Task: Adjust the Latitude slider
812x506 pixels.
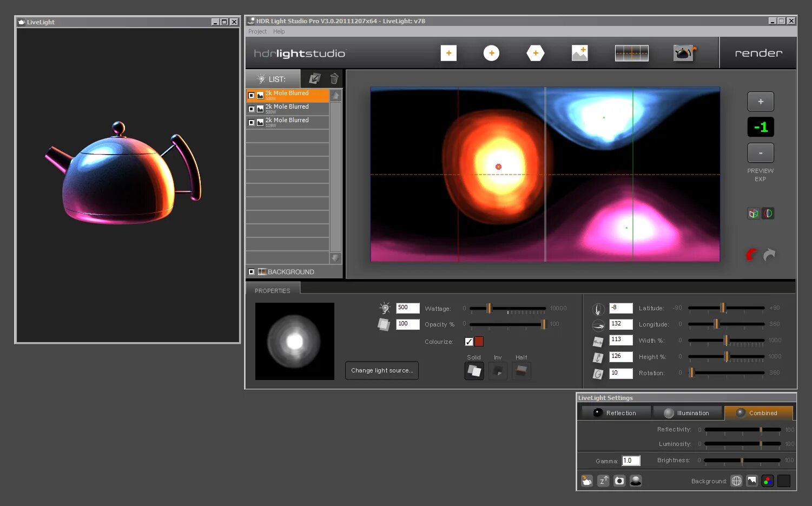Action: pyautogui.click(x=726, y=308)
